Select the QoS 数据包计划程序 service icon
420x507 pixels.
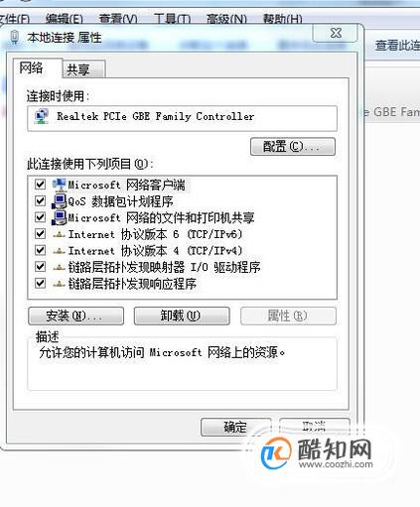tap(60, 201)
